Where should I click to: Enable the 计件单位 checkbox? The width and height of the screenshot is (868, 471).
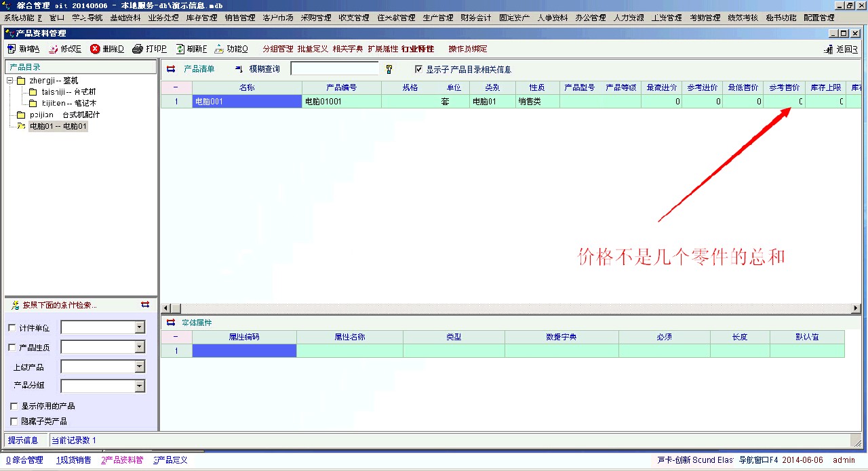point(12,328)
